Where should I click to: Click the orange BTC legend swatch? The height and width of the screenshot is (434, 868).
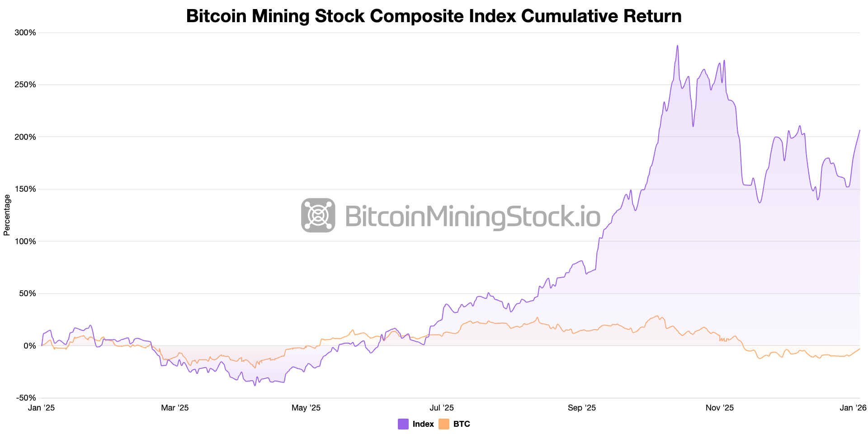(444, 424)
